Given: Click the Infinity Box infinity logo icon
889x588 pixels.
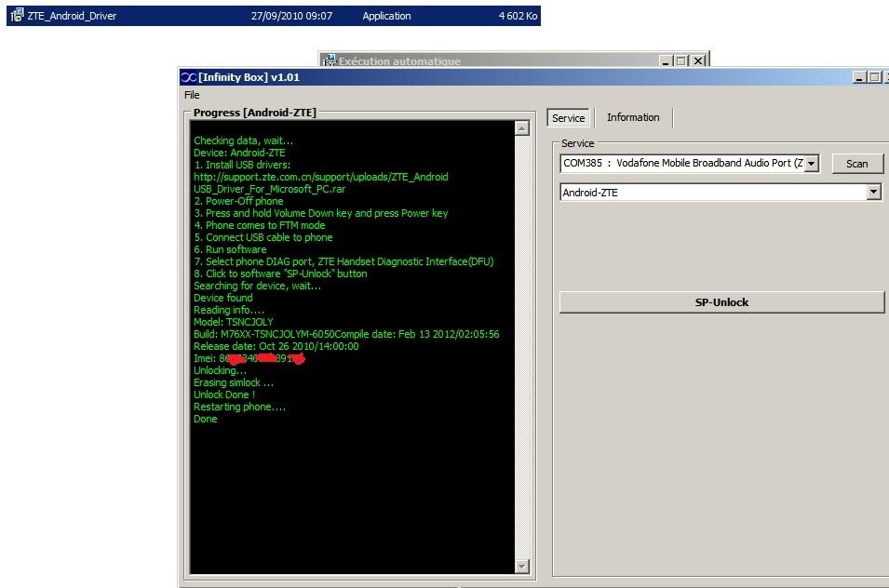Looking at the screenshot, I should pos(189,77).
